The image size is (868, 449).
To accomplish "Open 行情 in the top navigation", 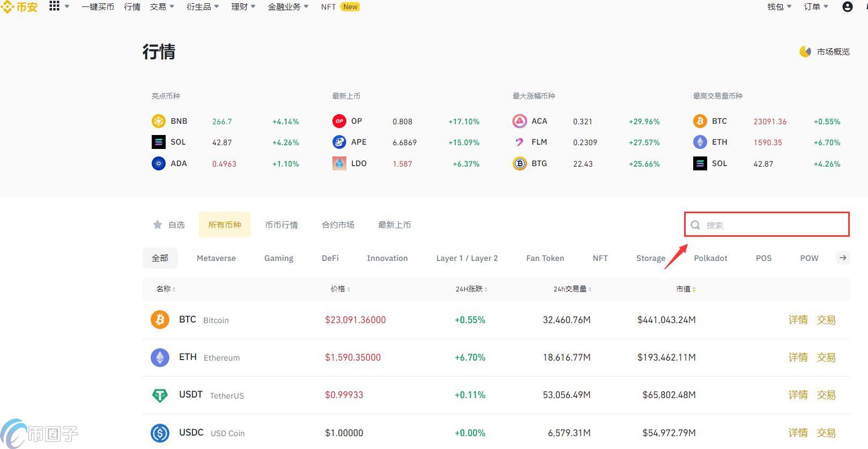I will pos(132,7).
